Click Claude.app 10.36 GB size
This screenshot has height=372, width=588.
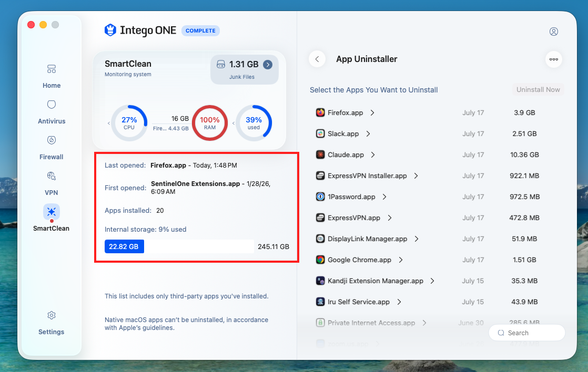(x=524, y=154)
